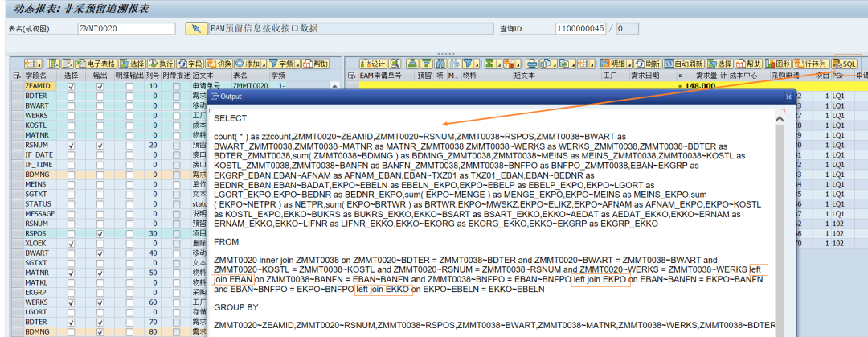Open the subtotals dropdown arrow
868x337 pixels.
(518, 64)
